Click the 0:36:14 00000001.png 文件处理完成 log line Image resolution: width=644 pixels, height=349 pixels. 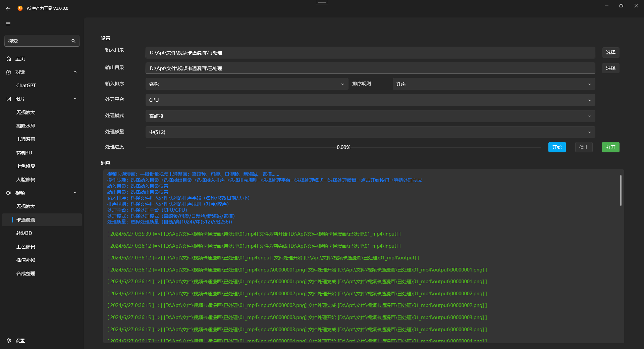(297, 282)
